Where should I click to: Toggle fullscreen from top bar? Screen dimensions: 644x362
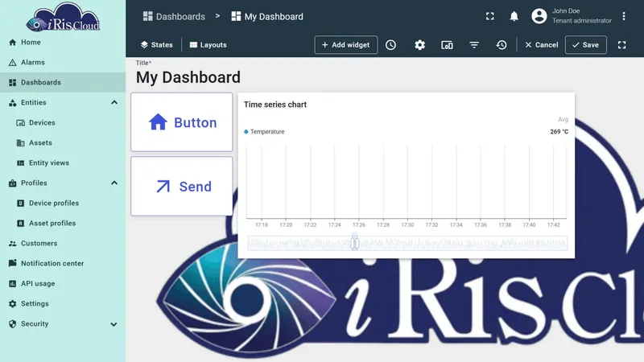[x=490, y=16]
